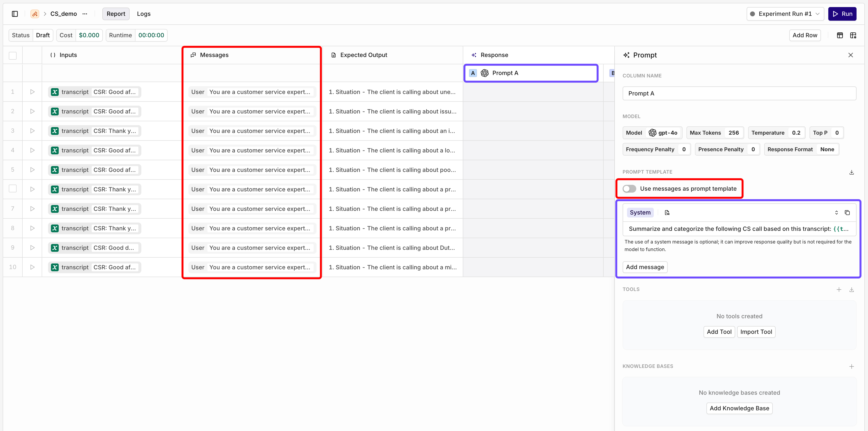Open the orange project icon in breadcrumb
Image resolution: width=868 pixels, height=431 pixels.
[35, 14]
